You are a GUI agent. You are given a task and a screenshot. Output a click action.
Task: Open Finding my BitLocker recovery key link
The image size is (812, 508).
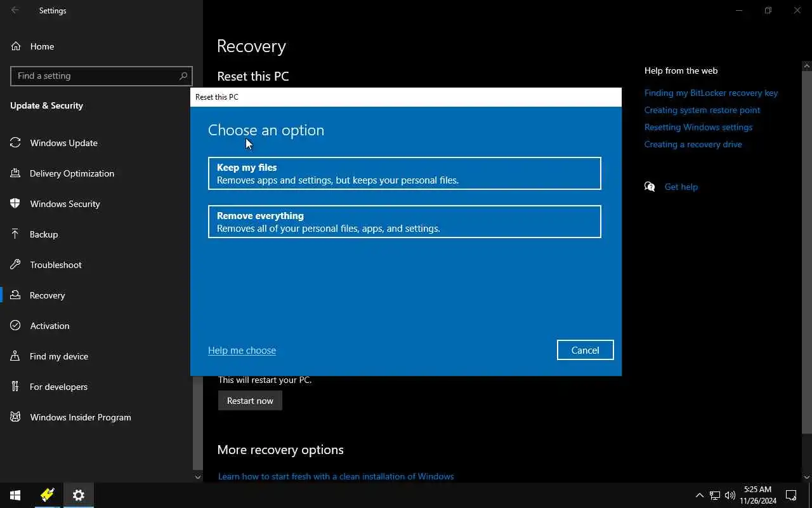coord(711,93)
